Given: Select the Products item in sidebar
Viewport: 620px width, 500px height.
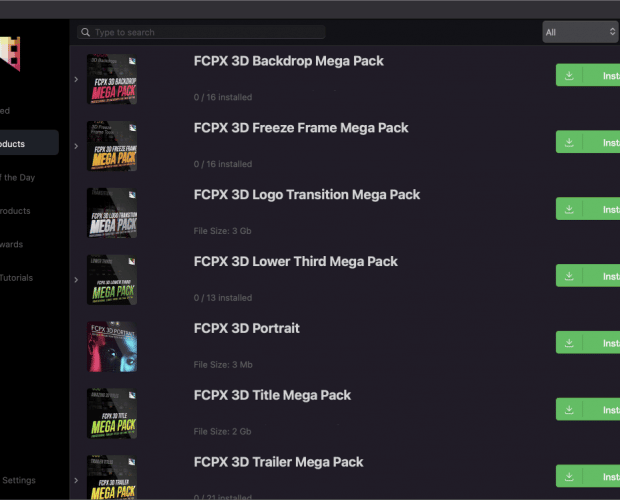Looking at the screenshot, I should [28, 142].
